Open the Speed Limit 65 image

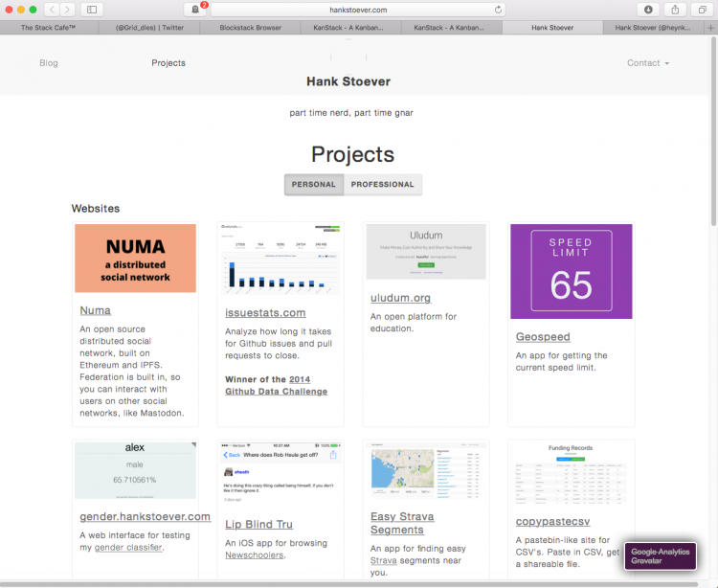tap(572, 272)
